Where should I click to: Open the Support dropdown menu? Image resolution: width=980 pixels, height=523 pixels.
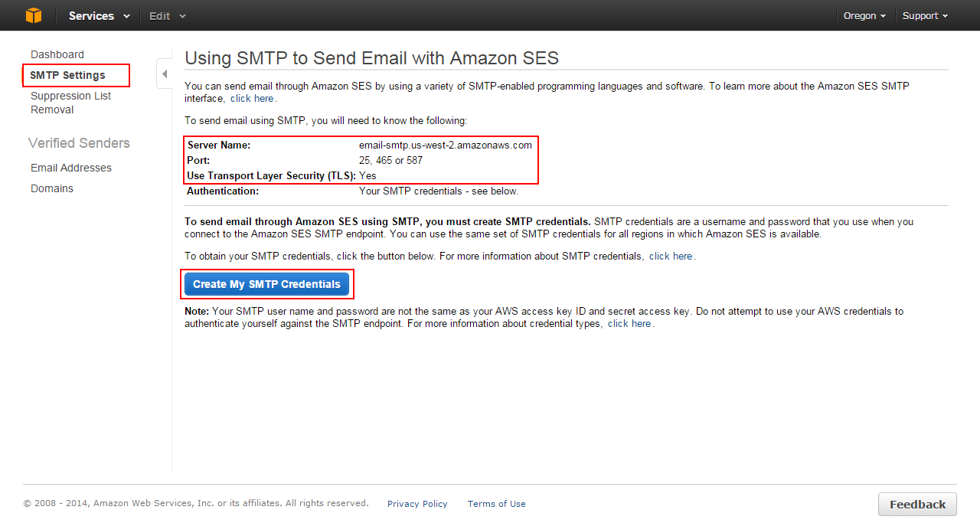(925, 15)
